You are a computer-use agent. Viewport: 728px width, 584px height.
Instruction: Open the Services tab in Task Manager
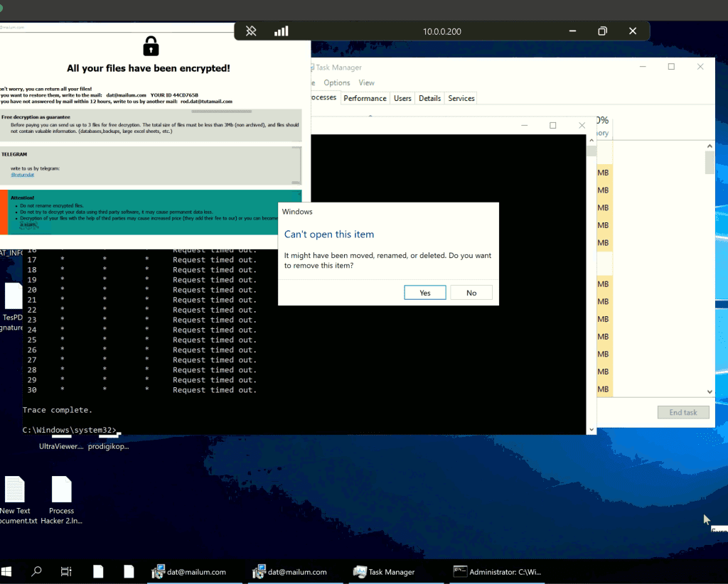coord(461,98)
